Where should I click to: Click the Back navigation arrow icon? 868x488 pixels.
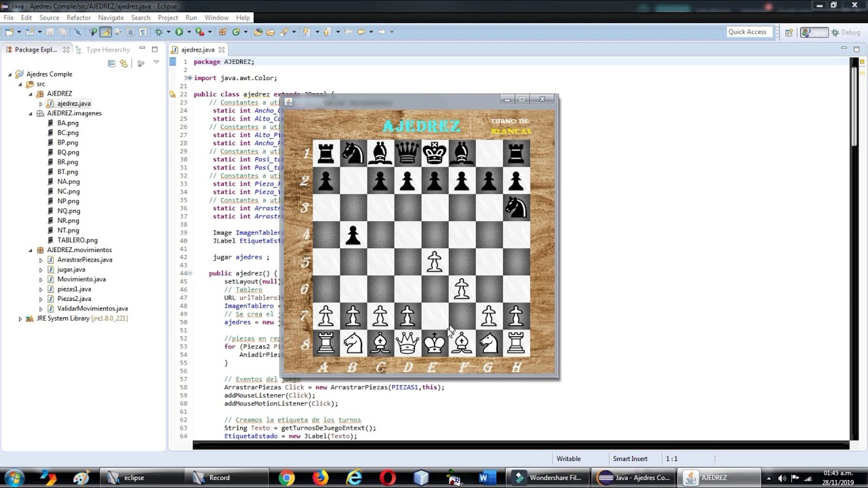[x=361, y=32]
